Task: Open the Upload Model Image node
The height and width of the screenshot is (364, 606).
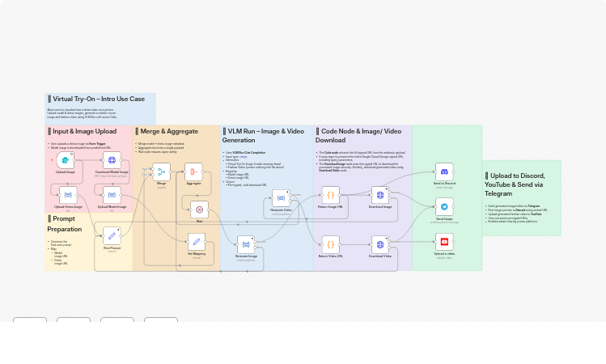Action: 112,195
